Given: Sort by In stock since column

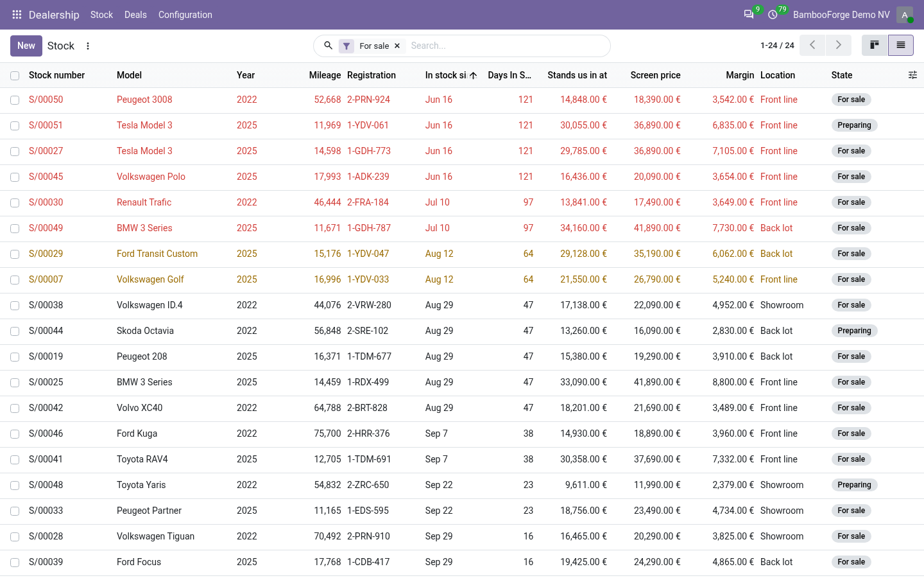Looking at the screenshot, I should click(x=450, y=75).
